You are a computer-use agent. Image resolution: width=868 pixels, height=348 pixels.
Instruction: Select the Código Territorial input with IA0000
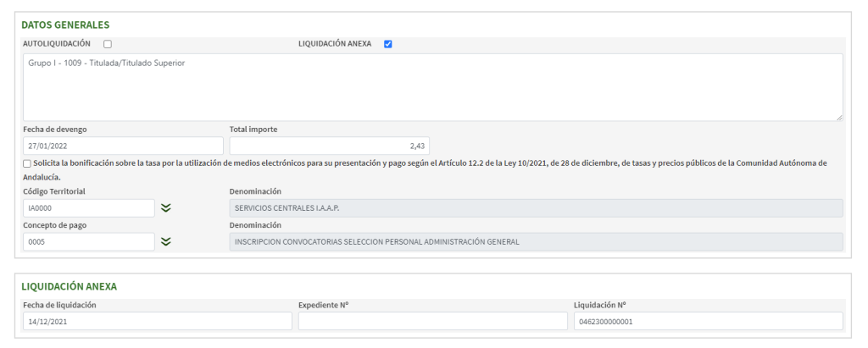pyautogui.click(x=89, y=208)
